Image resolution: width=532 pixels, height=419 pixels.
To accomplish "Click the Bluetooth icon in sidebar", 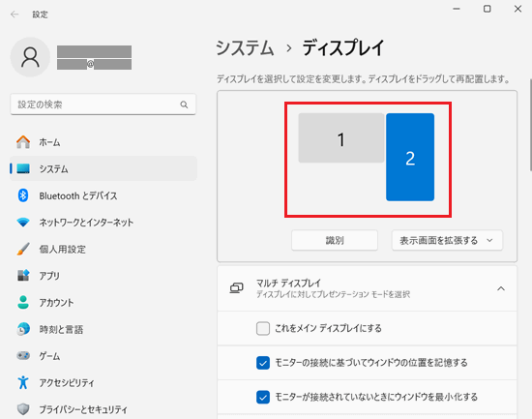I will tap(23, 195).
